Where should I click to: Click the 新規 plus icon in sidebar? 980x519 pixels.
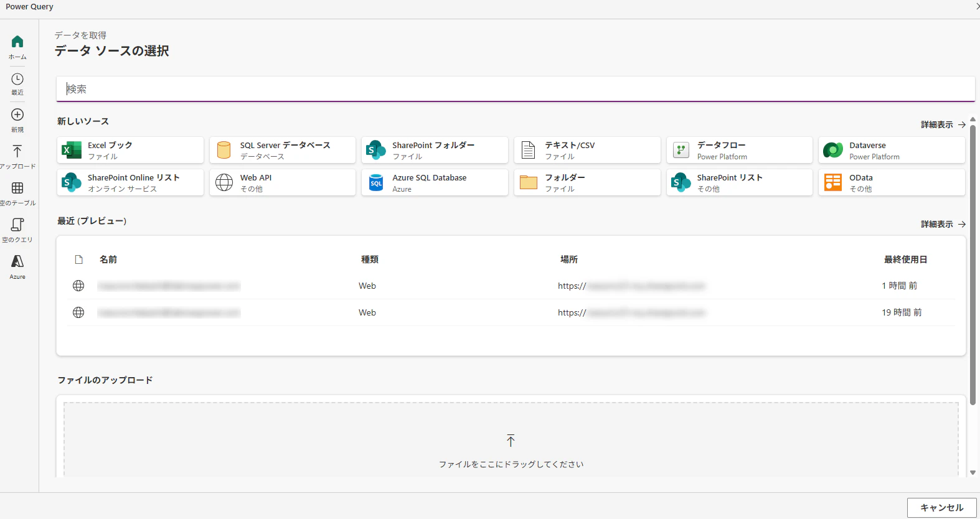click(17, 115)
